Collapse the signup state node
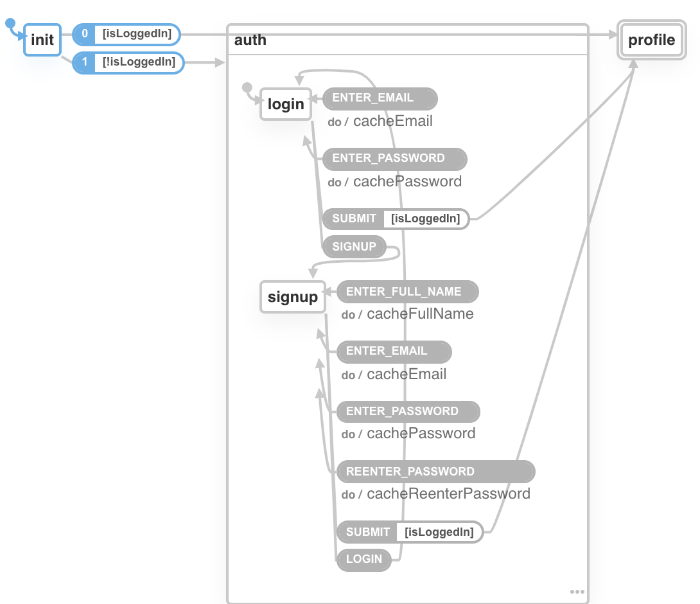700x604 pixels. pyautogui.click(x=292, y=297)
